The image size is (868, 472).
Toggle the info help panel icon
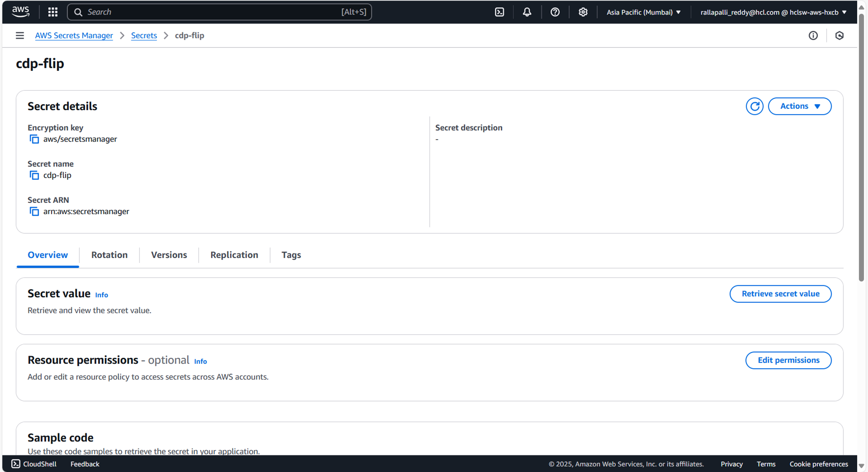coord(813,35)
